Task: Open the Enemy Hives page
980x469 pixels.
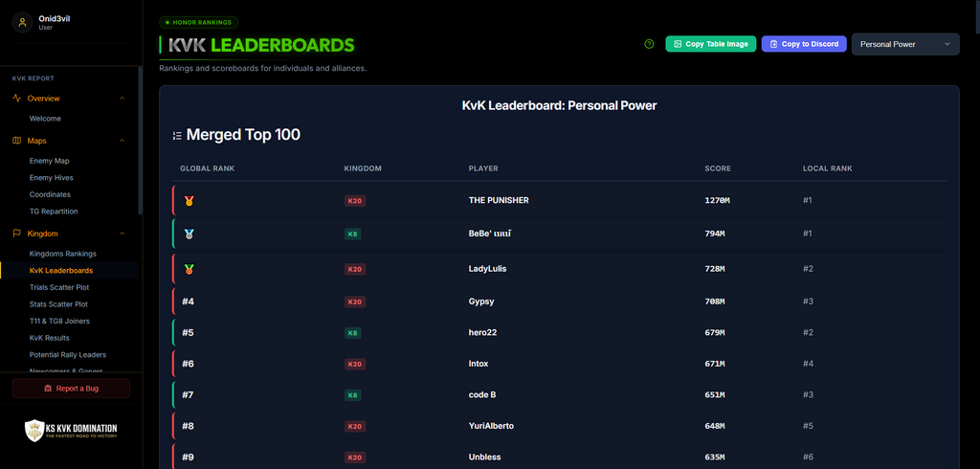Action: coord(52,178)
